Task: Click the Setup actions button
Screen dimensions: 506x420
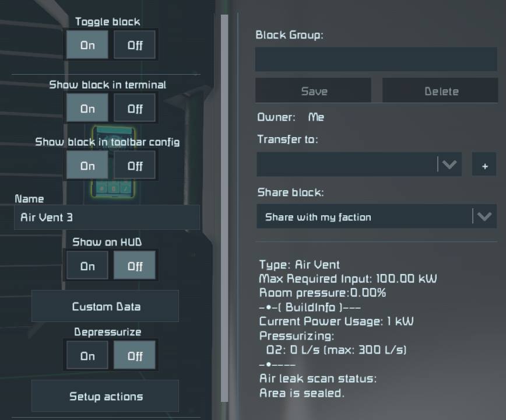Action: 105,395
